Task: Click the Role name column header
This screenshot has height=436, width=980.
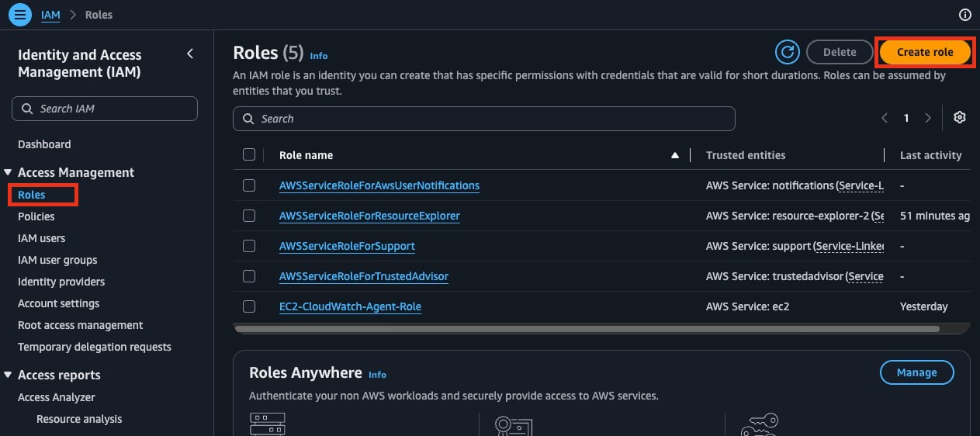Action: tap(306, 155)
